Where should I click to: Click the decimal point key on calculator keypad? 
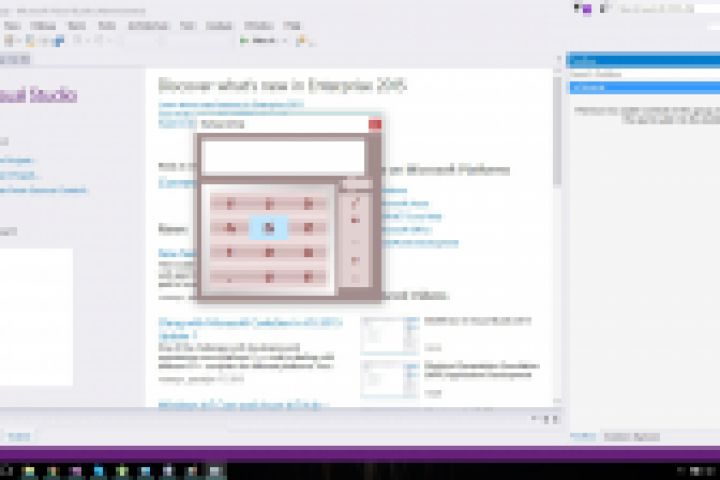[230, 277]
